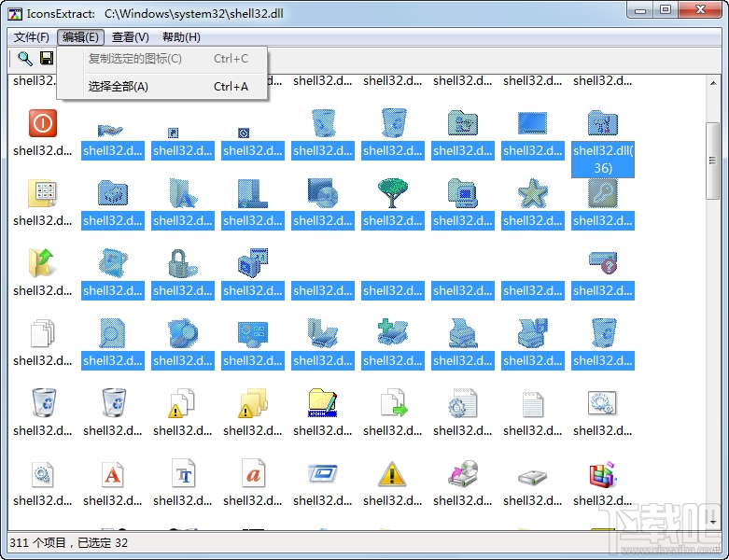Select the yellow warning triangle icon

392,474
